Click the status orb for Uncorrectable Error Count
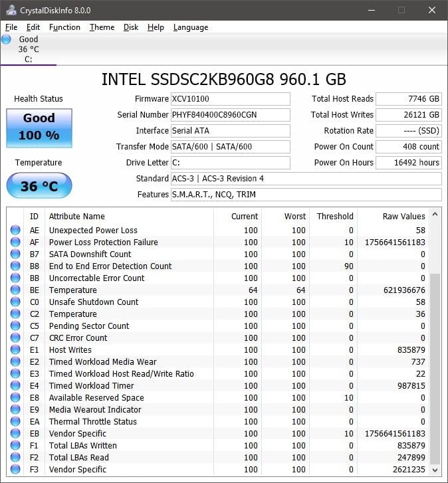 pyautogui.click(x=15, y=278)
